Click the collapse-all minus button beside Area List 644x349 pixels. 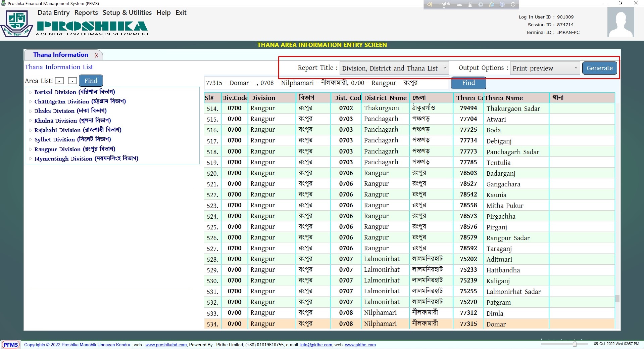pyautogui.click(x=72, y=81)
